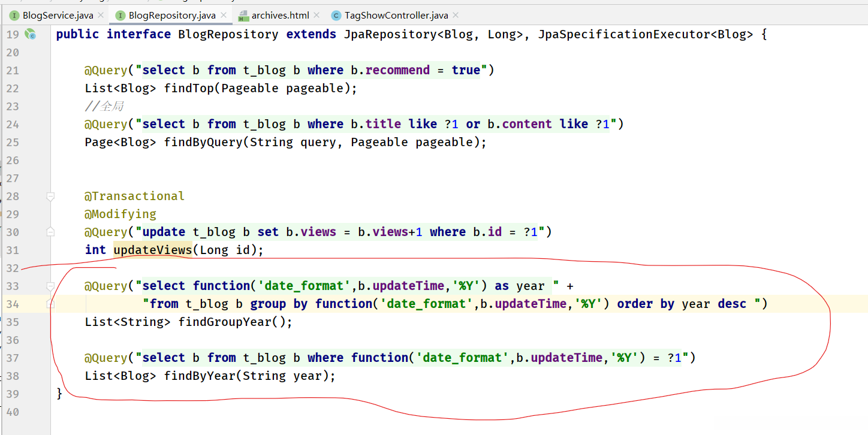Select the BlogRepository.java tab

[171, 16]
